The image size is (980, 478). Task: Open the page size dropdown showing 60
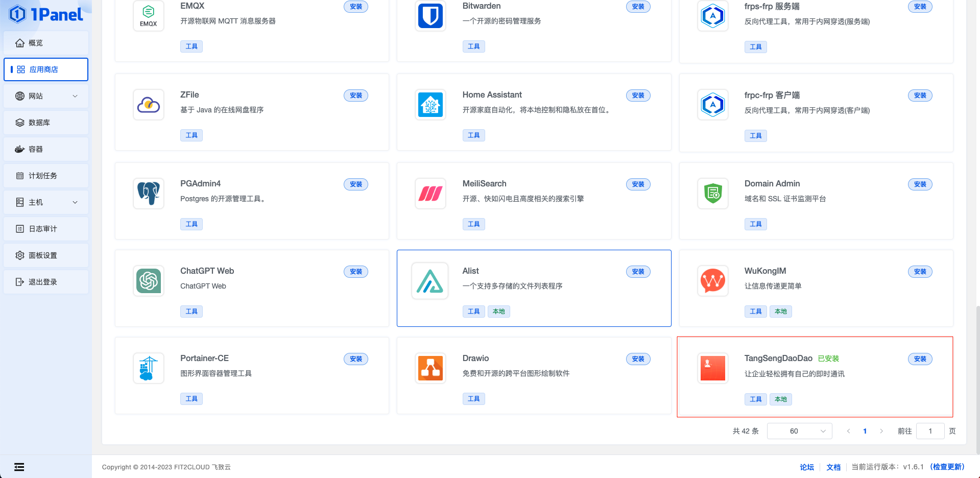[x=799, y=431]
